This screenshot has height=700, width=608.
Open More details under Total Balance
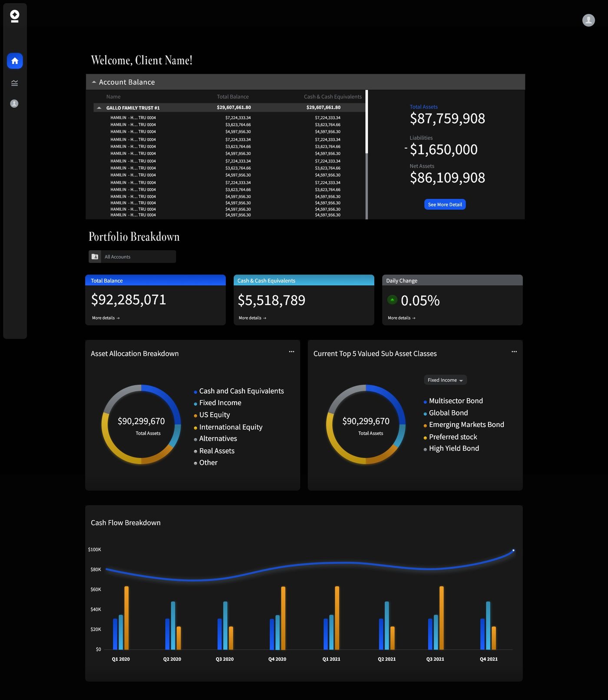(106, 318)
